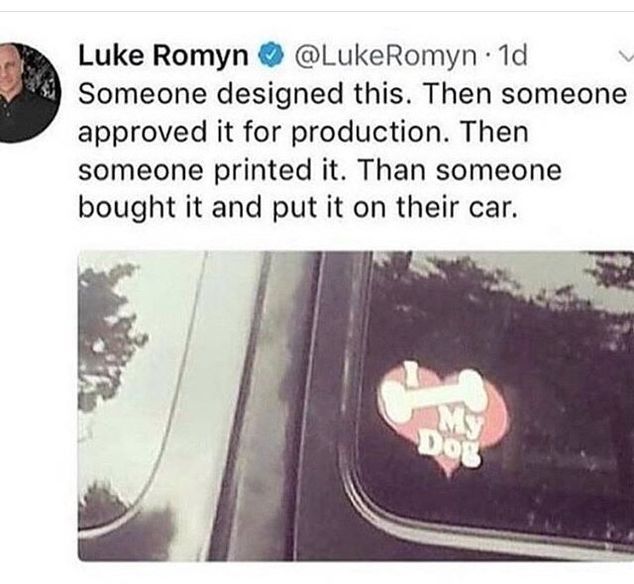The image size is (634, 584).
Task: Visit the @LukeRomyn handle link
Action: 385,55
